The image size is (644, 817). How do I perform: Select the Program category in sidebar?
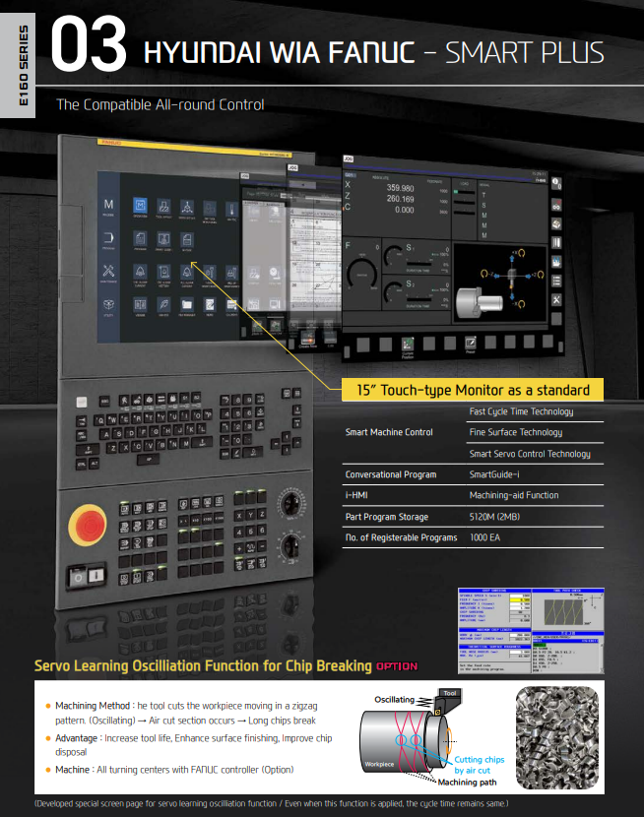click(109, 238)
